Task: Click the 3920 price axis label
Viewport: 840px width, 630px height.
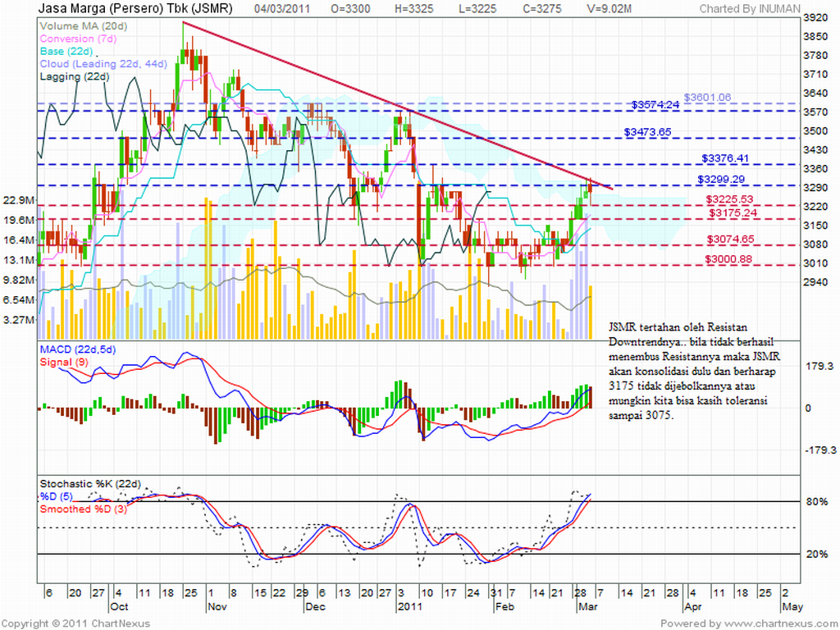Action: pos(816,18)
